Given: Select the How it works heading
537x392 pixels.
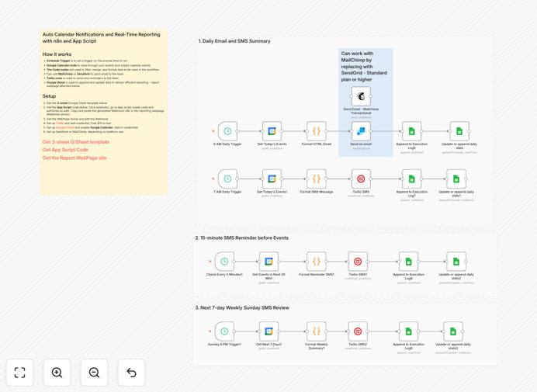Looking at the screenshot, I should point(57,54).
